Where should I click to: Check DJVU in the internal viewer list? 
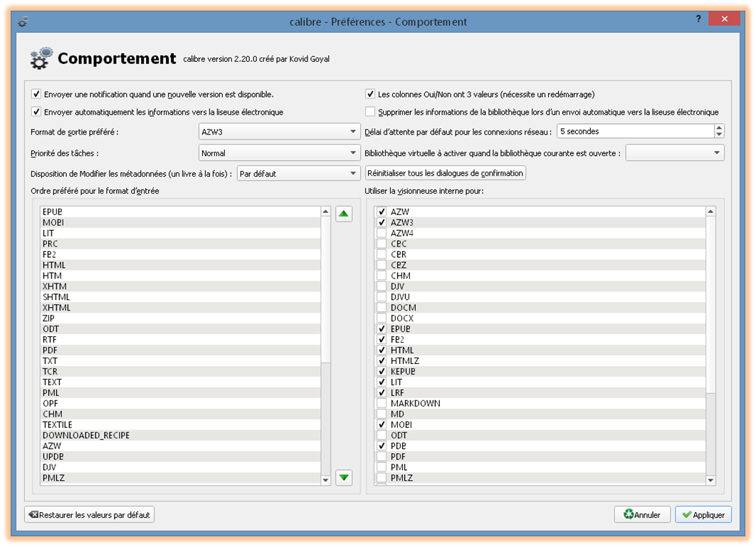(x=382, y=297)
